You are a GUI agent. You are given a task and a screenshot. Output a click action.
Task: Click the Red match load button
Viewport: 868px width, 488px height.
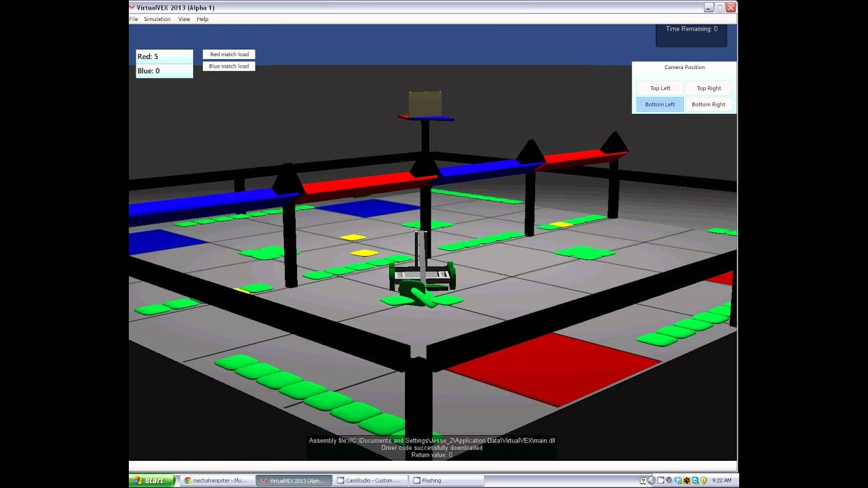click(229, 54)
